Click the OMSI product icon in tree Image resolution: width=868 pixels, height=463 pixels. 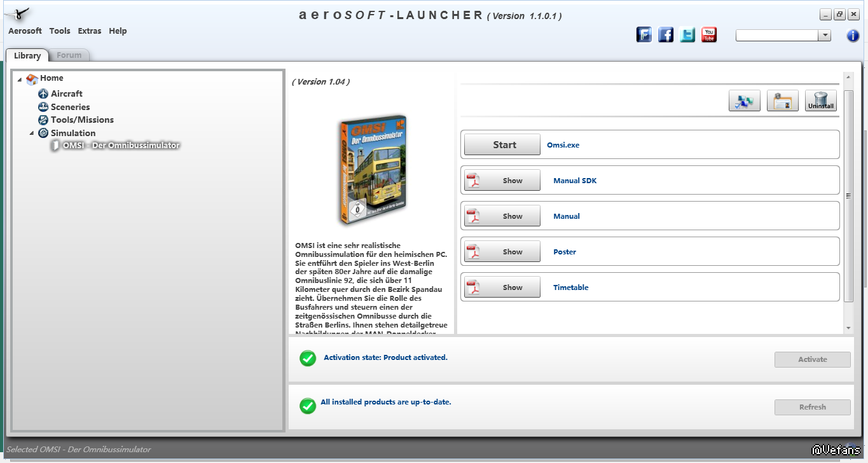click(55, 146)
